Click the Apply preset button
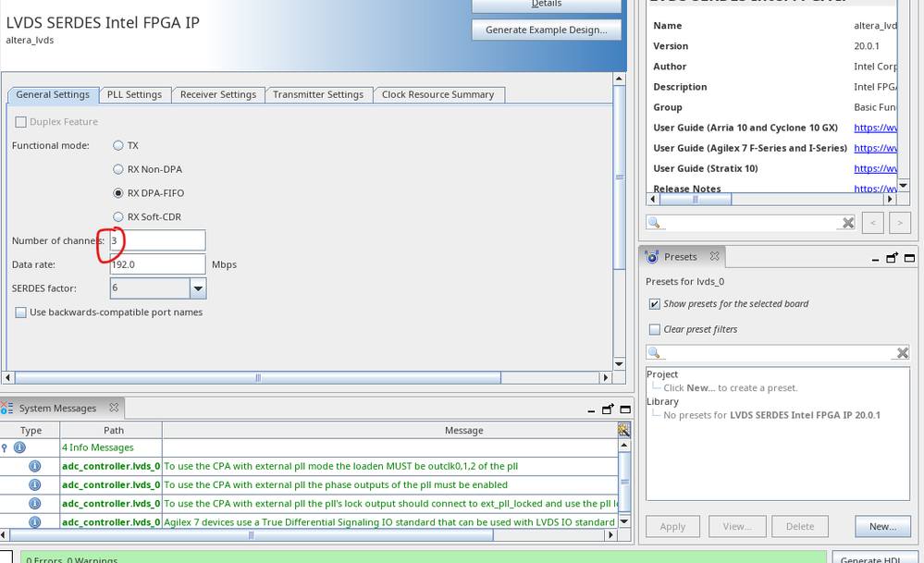 point(673,527)
